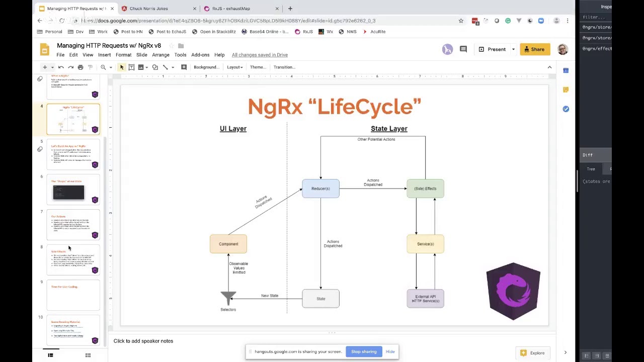The image size is (644, 362).
Task: Select slide 8 Side Effects thumbnail
Action: (x=73, y=260)
